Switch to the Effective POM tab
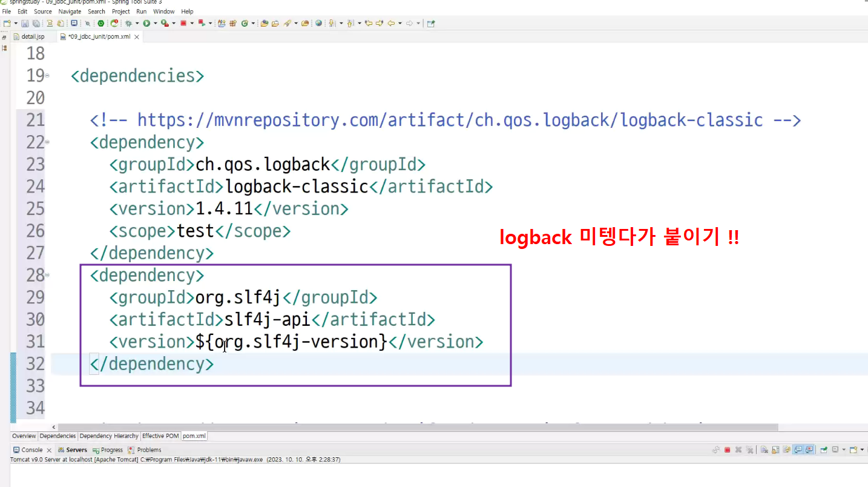The height and width of the screenshot is (487, 868). pos(160,436)
